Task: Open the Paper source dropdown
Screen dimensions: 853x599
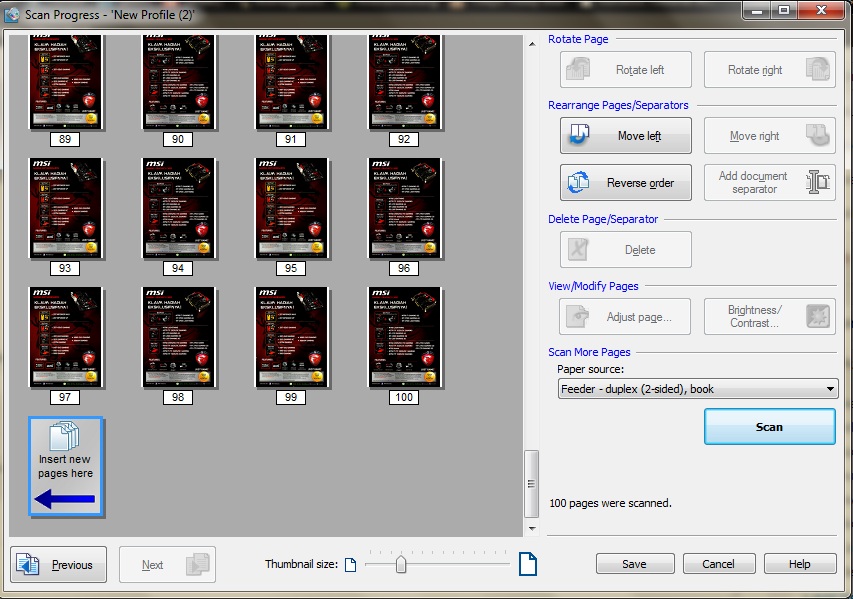Action: pyautogui.click(x=697, y=389)
